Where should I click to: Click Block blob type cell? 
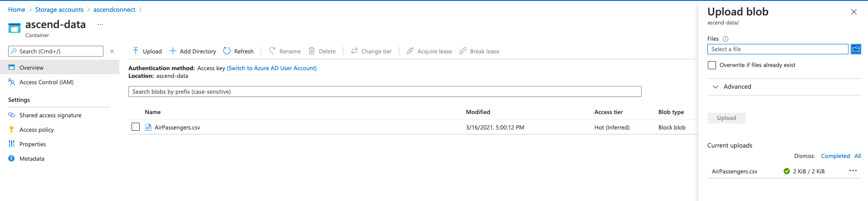tap(672, 127)
